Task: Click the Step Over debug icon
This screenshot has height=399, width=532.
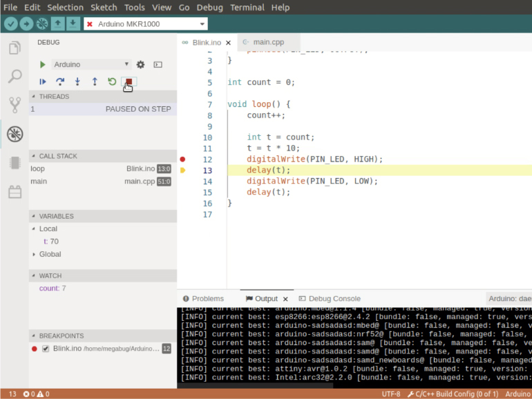Action: coord(60,81)
